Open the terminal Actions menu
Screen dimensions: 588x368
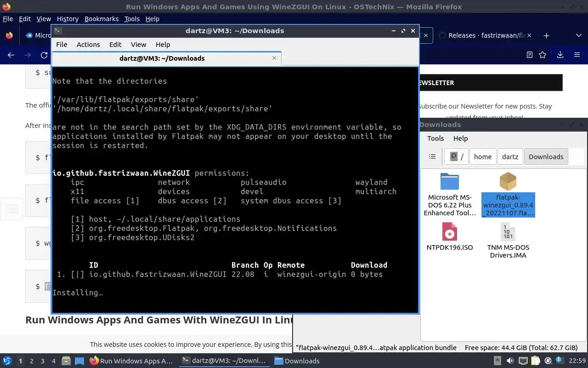[x=88, y=45]
